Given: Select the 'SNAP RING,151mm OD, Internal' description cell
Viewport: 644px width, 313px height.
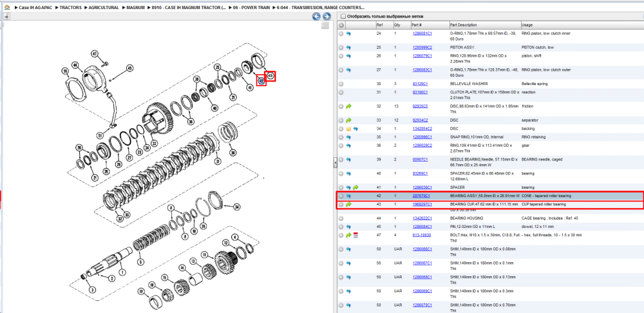Looking at the screenshot, I should click(477, 137).
